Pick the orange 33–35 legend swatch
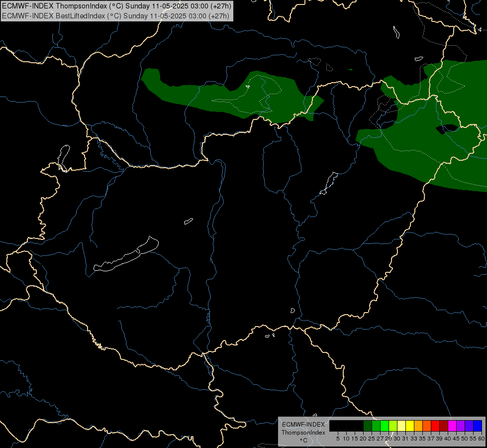 point(418,426)
